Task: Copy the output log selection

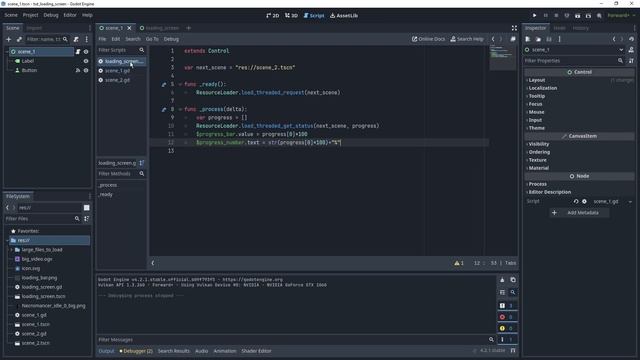Action: point(513,280)
